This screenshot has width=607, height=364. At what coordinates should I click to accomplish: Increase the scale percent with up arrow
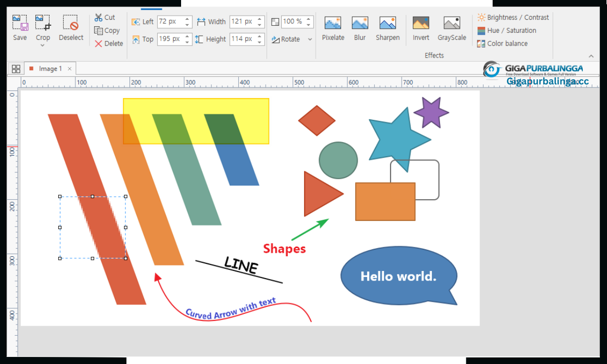coord(310,19)
